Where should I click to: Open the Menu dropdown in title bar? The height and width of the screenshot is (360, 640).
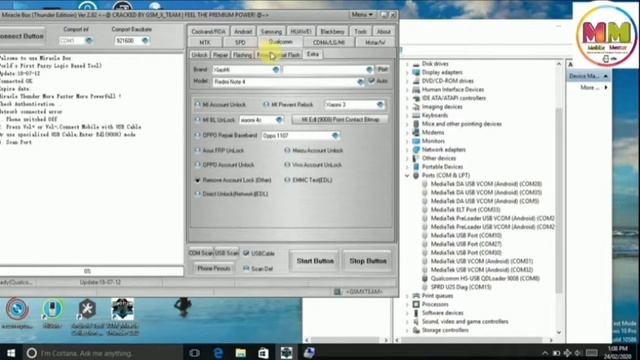pos(362,15)
